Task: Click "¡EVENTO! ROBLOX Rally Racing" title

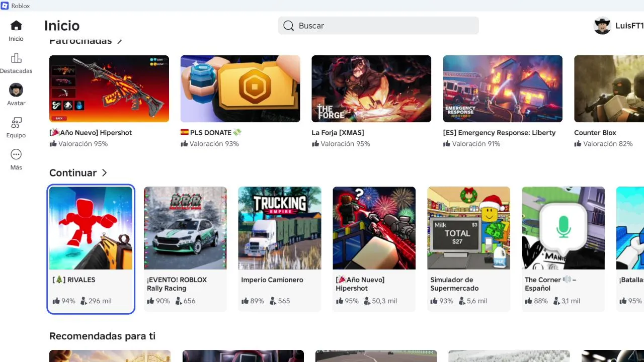Action: (x=177, y=284)
